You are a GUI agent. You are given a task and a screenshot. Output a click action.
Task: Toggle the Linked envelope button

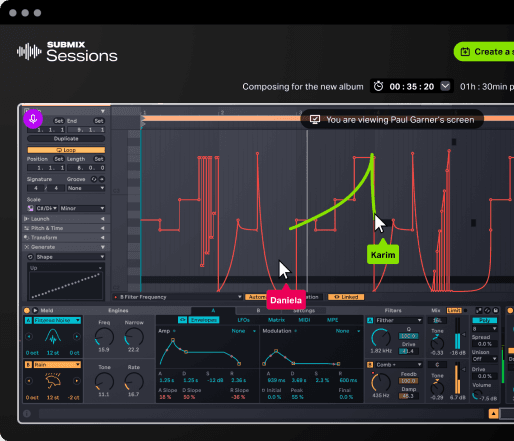[346, 297]
